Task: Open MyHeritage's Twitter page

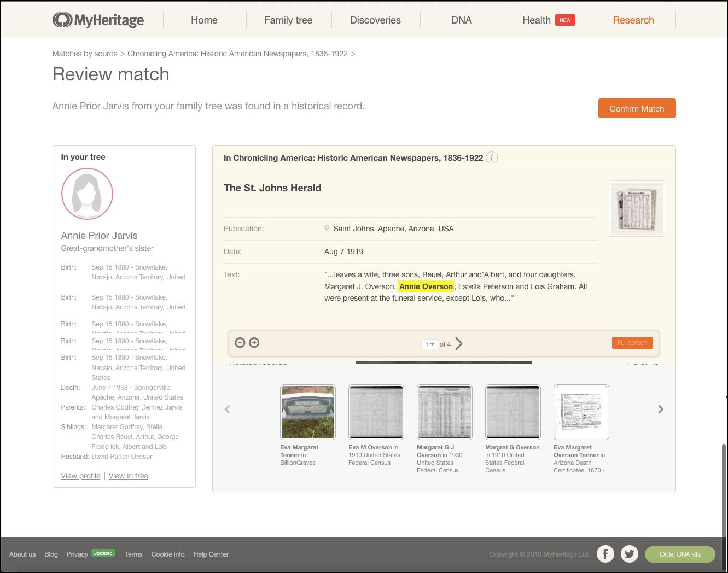Action: pyautogui.click(x=630, y=554)
